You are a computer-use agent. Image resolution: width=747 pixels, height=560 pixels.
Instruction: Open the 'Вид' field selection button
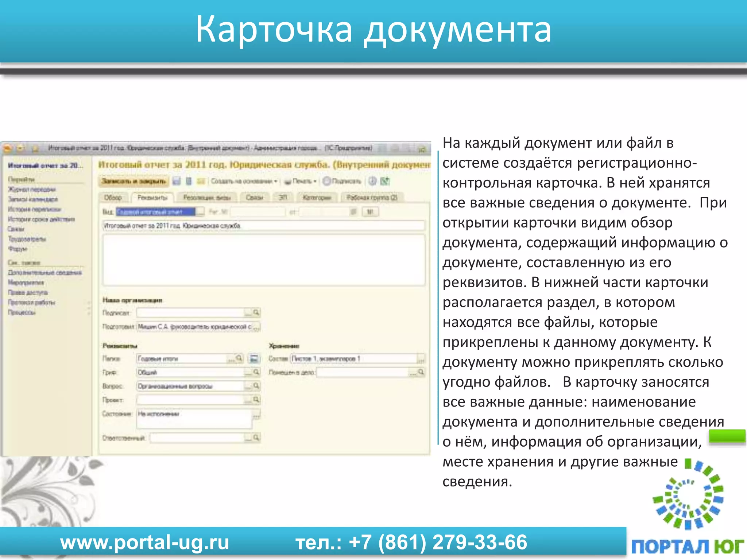pos(200,212)
